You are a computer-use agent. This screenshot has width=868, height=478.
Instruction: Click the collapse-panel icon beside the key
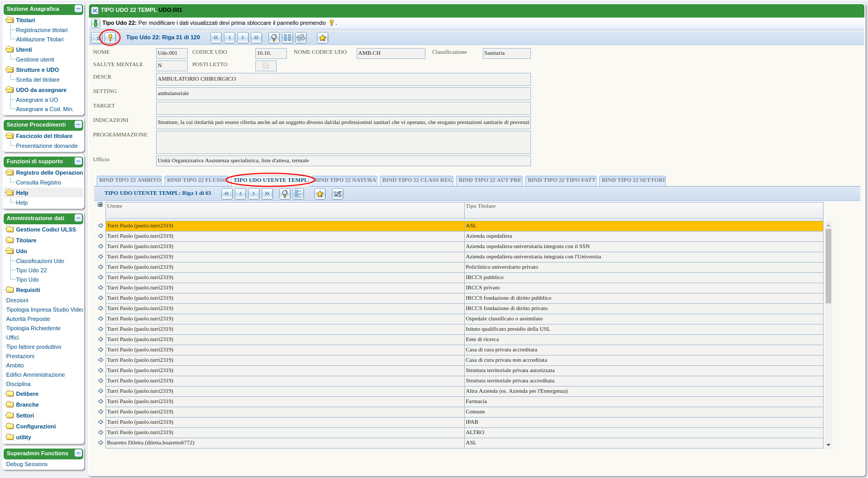97,38
